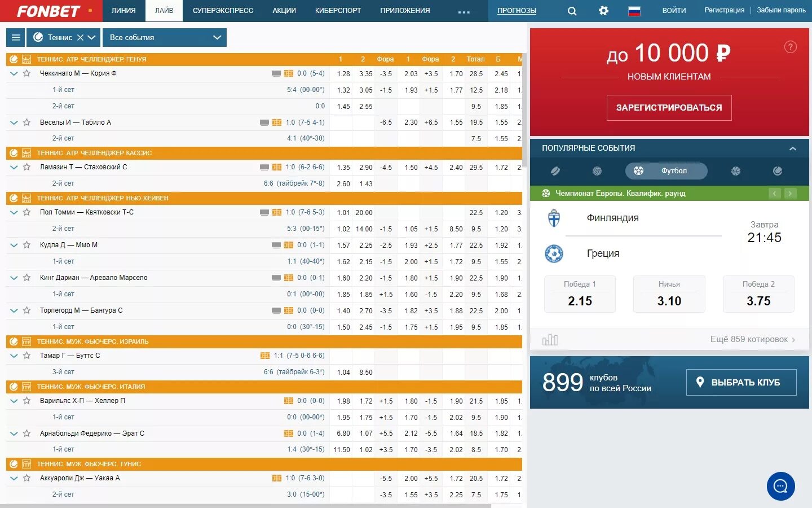Select last sport icon in popular events
This screenshot has width=812, height=508.
[x=778, y=171]
